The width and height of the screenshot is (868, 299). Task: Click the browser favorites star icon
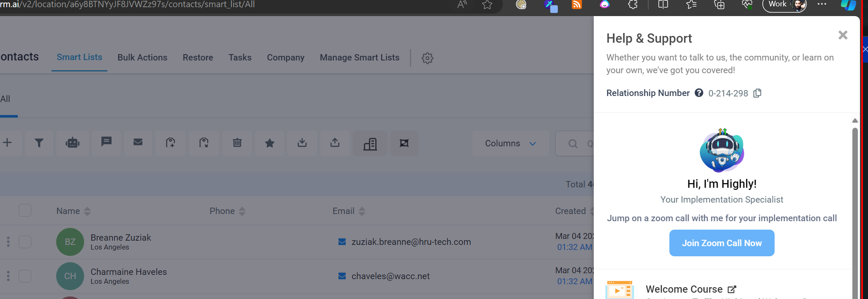click(x=487, y=5)
